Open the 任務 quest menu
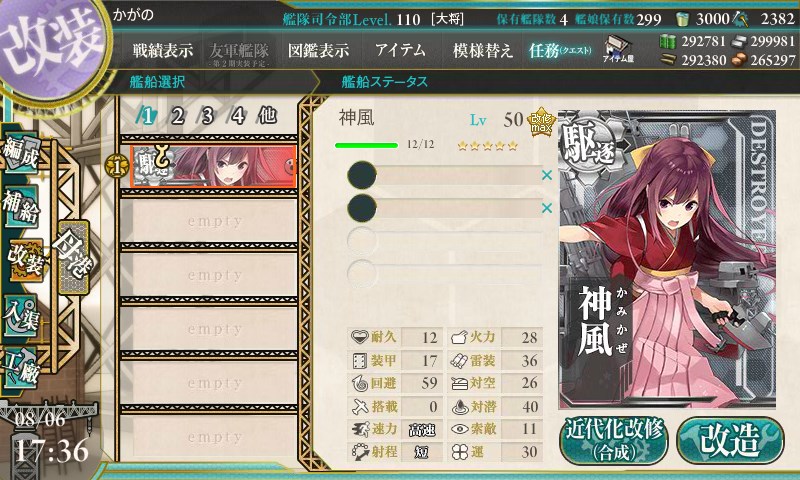The image size is (800, 480). click(x=560, y=50)
